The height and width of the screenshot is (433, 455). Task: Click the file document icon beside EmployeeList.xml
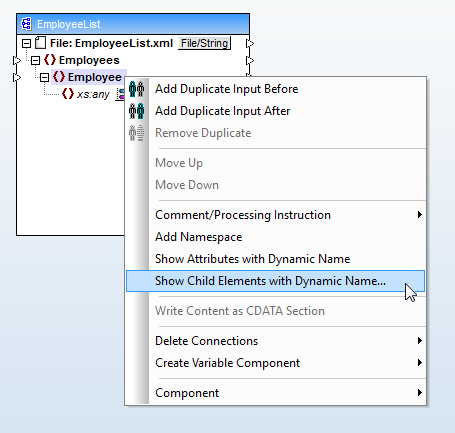[x=41, y=43]
